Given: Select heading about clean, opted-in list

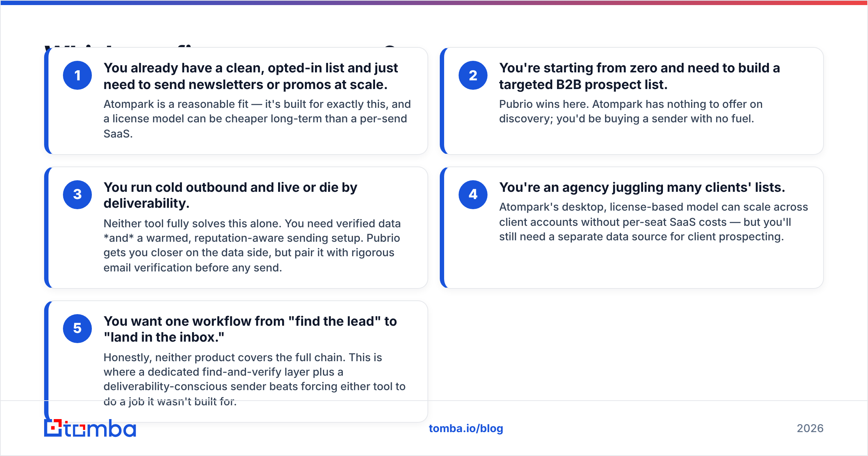Looking at the screenshot, I should click(x=251, y=76).
